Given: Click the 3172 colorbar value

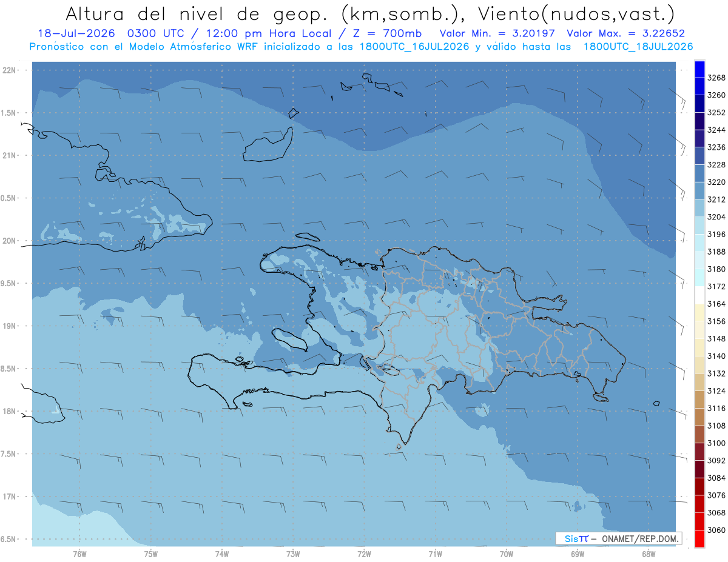Looking at the screenshot, I should [716, 286].
